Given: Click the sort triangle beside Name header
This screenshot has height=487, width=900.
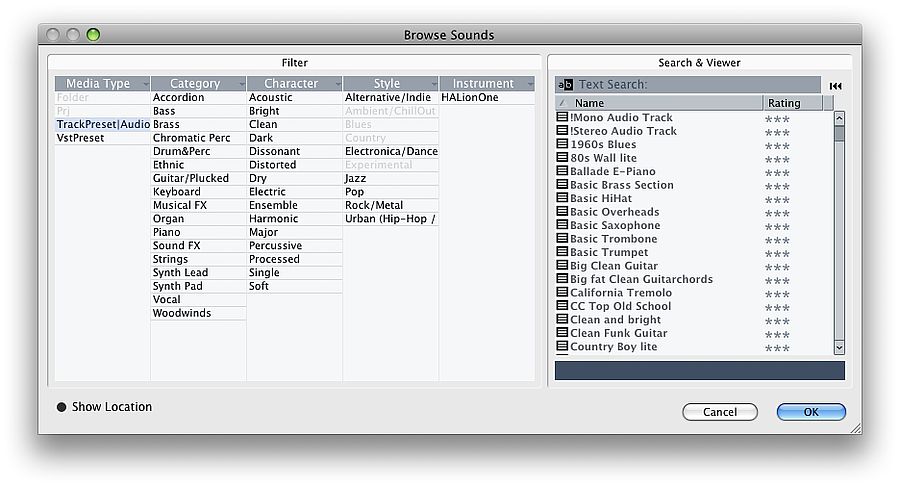Looking at the screenshot, I should click(562, 103).
